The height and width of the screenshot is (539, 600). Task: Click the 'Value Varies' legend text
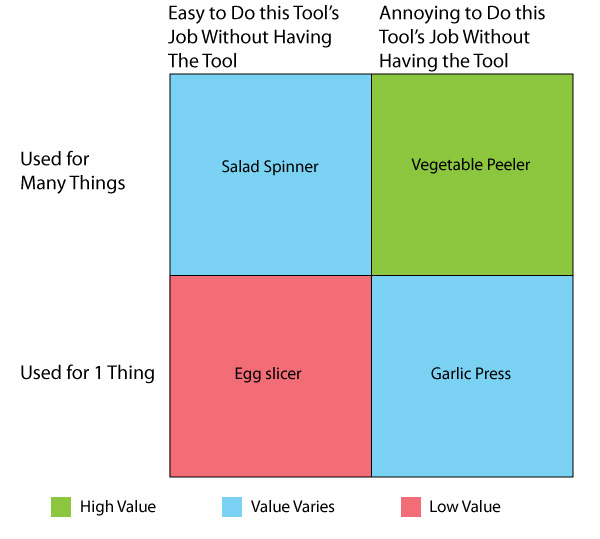tap(293, 507)
